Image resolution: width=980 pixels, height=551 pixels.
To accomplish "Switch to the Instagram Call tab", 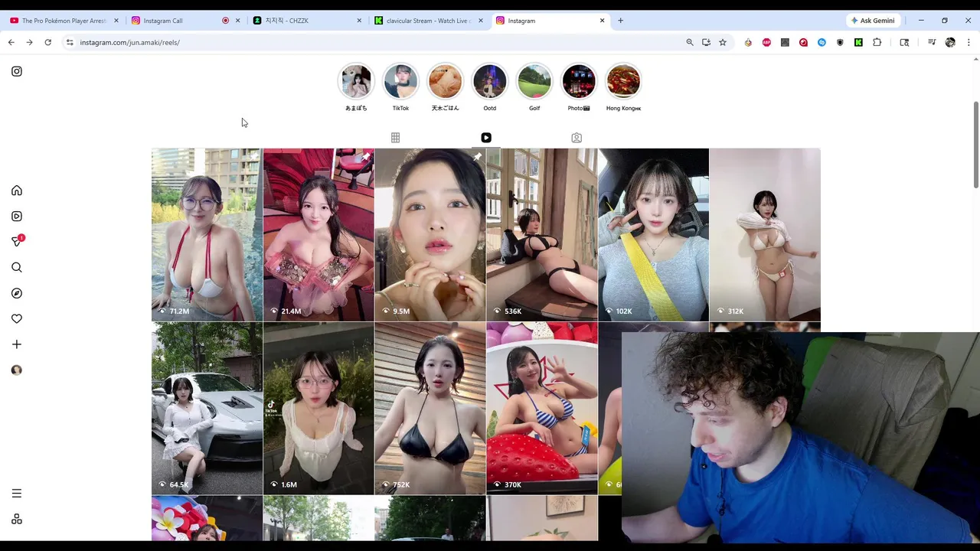I will [x=184, y=21].
